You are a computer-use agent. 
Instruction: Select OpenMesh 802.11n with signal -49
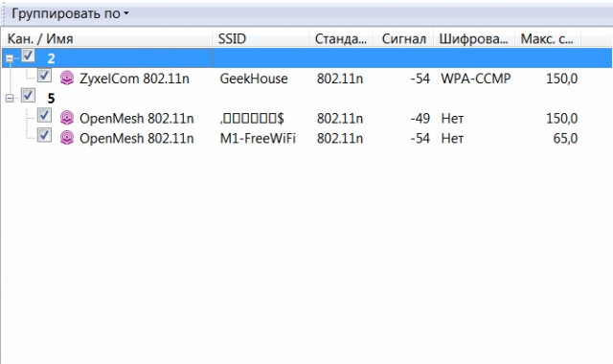(136, 118)
